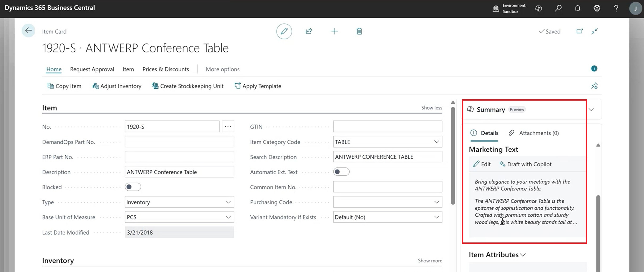Image resolution: width=644 pixels, height=272 pixels.
Task: Open Prices & Discounts menu
Action: [166, 69]
